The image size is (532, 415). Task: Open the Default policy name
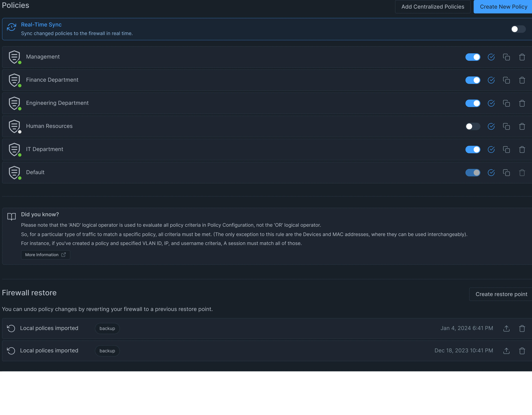click(x=35, y=172)
